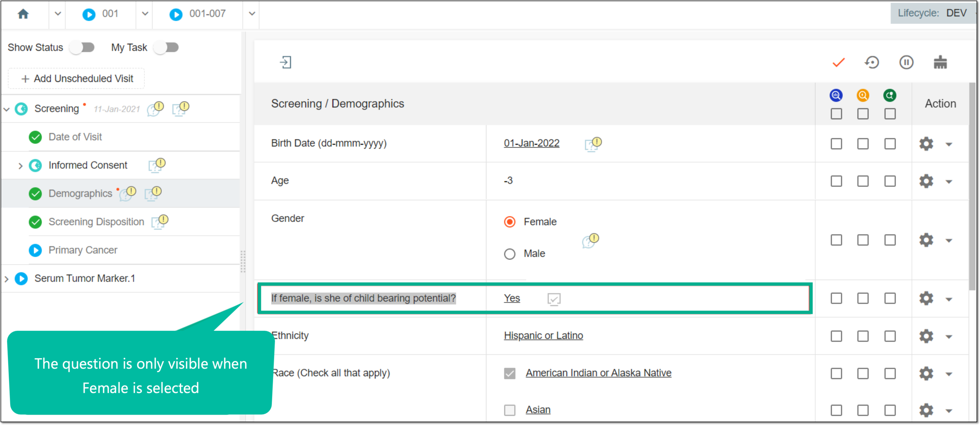Open action dropdown arrow for Age row
Viewport: 980px width, 425px height.
(949, 182)
